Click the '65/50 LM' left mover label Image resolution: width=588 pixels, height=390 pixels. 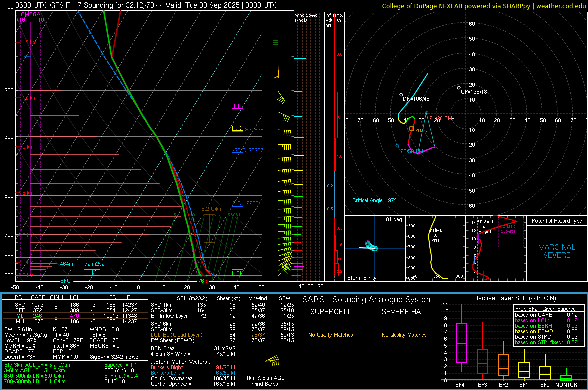pos(412,151)
